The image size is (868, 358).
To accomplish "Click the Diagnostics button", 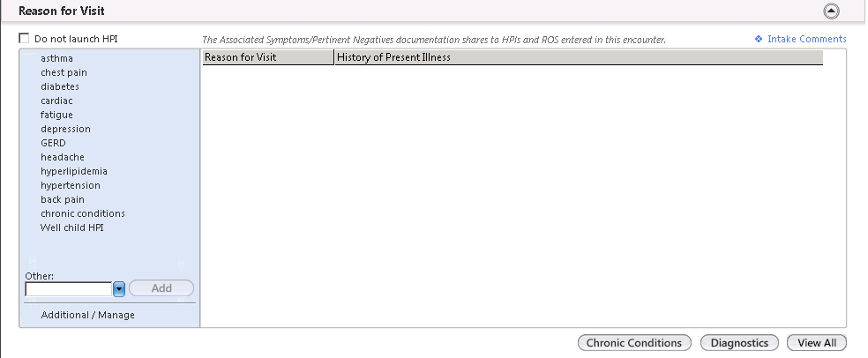I will click(x=739, y=343).
